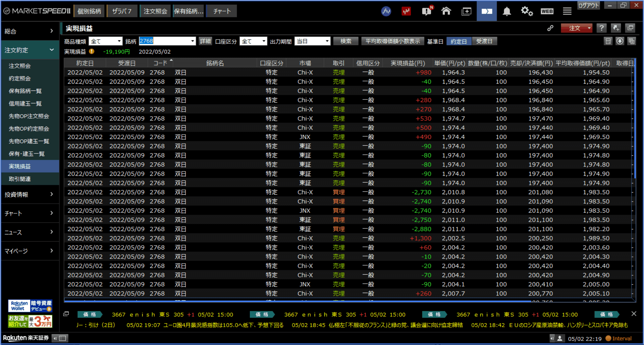
Task: Toggle the sidebar collapse icon near Rakuten logo
Action: (x=60, y=338)
